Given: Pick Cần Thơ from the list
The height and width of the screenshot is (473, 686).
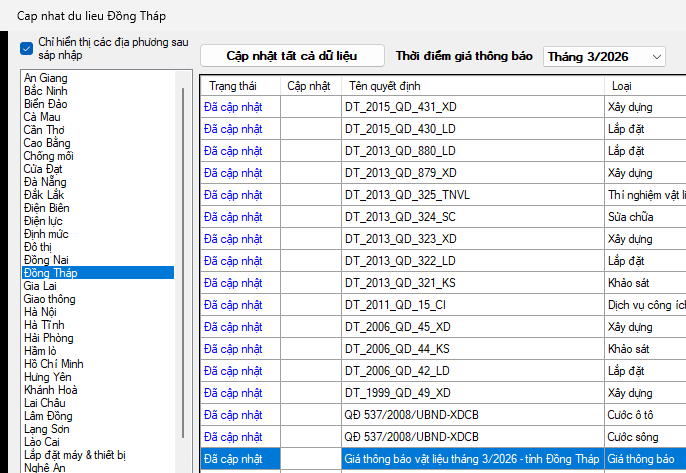Looking at the screenshot, I should click(x=46, y=130).
